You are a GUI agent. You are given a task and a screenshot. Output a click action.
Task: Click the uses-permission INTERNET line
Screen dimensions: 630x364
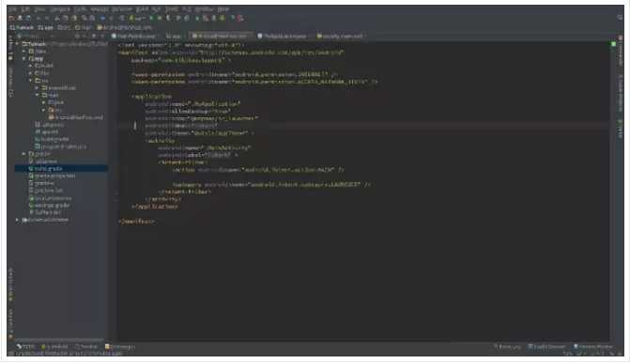tap(234, 75)
